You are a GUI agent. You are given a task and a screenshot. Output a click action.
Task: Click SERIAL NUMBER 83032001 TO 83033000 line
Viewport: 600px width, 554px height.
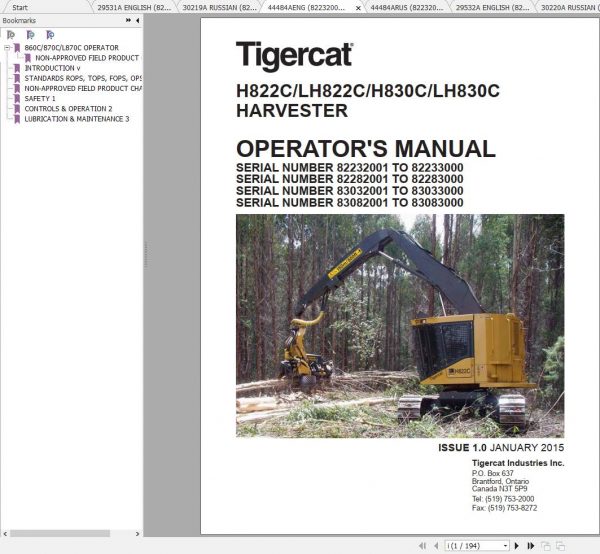tap(350, 191)
